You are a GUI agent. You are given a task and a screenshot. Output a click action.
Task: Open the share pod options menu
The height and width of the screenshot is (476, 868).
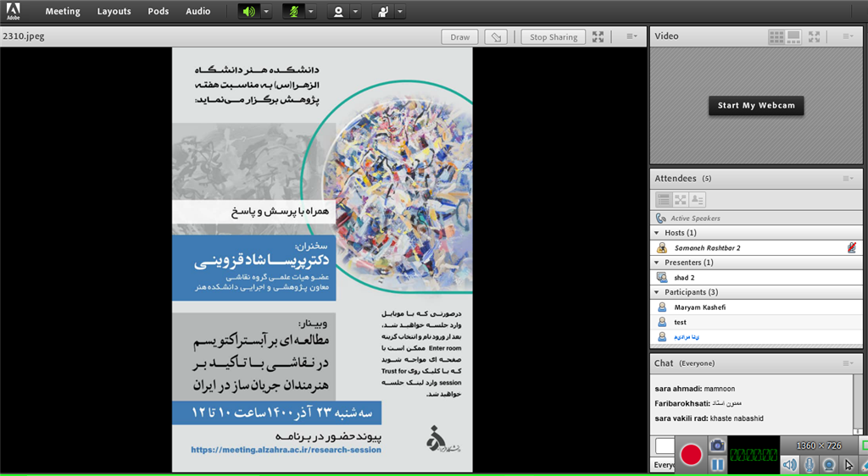coord(632,36)
